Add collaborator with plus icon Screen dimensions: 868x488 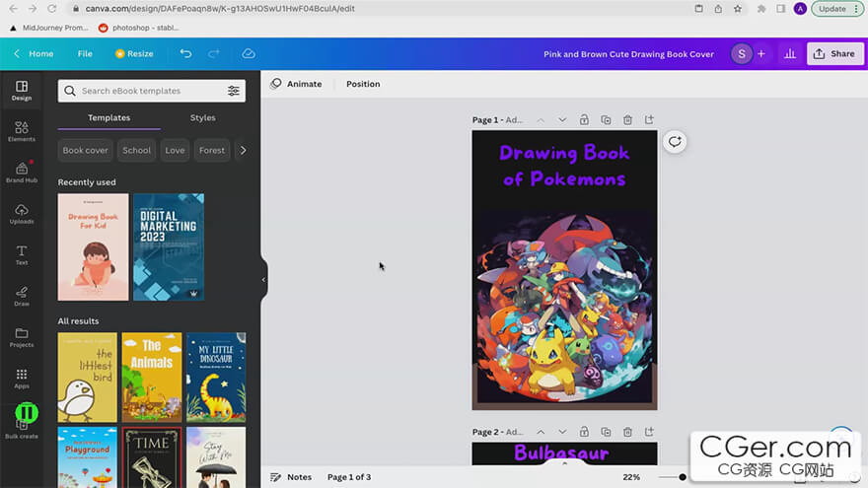761,53
